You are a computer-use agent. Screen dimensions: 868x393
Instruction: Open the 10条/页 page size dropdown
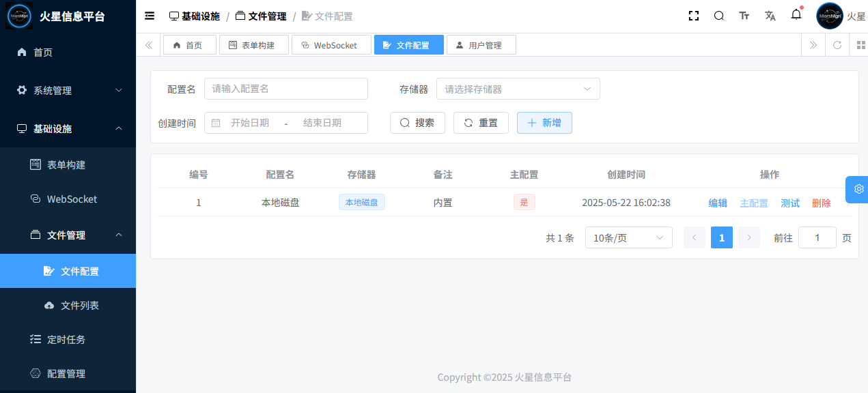click(629, 237)
